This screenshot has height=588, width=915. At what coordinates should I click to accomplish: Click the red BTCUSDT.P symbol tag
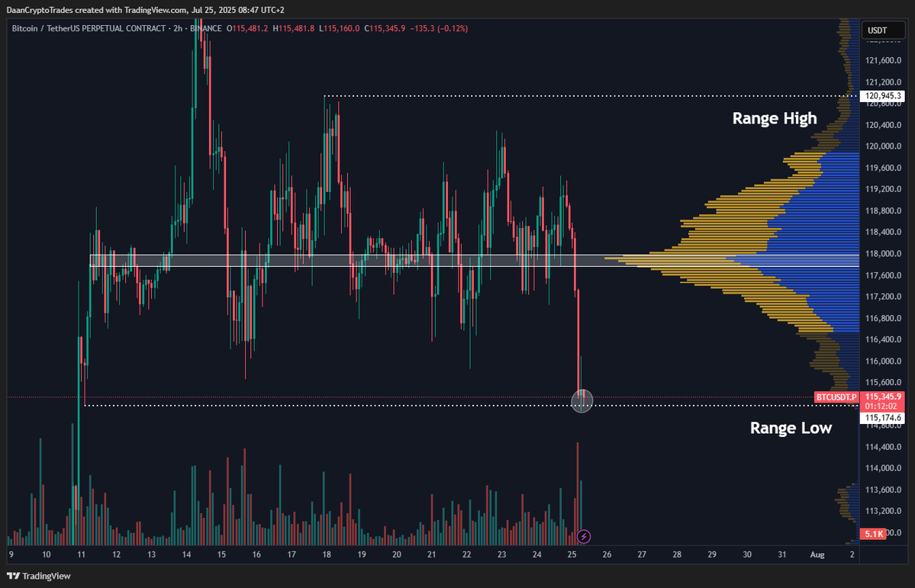(836, 397)
